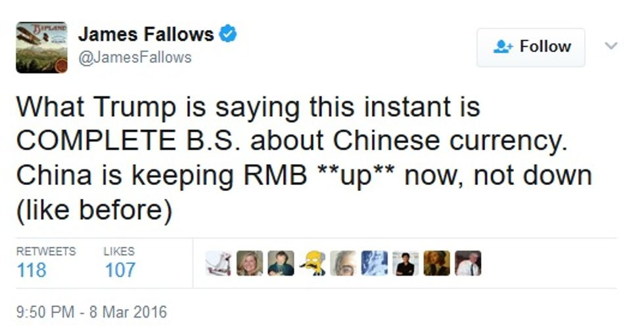Open the 9:50 PM - 8 Mar 2016 timestamp

91,312
